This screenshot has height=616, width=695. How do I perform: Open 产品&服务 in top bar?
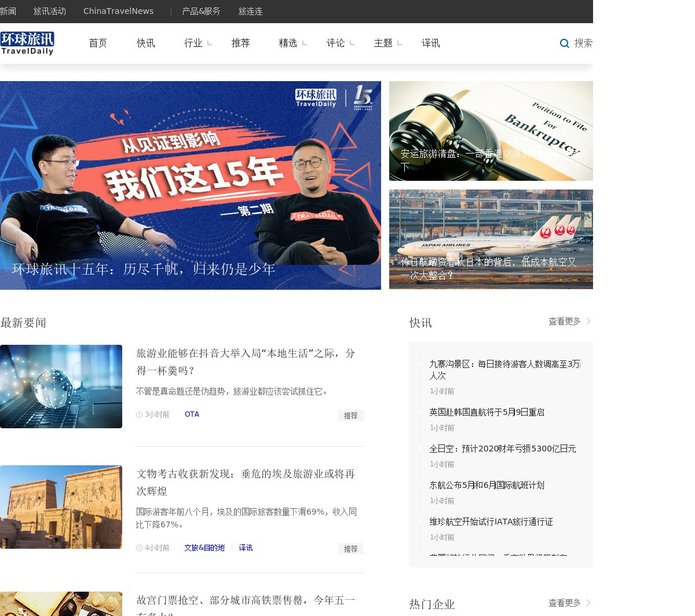(201, 11)
